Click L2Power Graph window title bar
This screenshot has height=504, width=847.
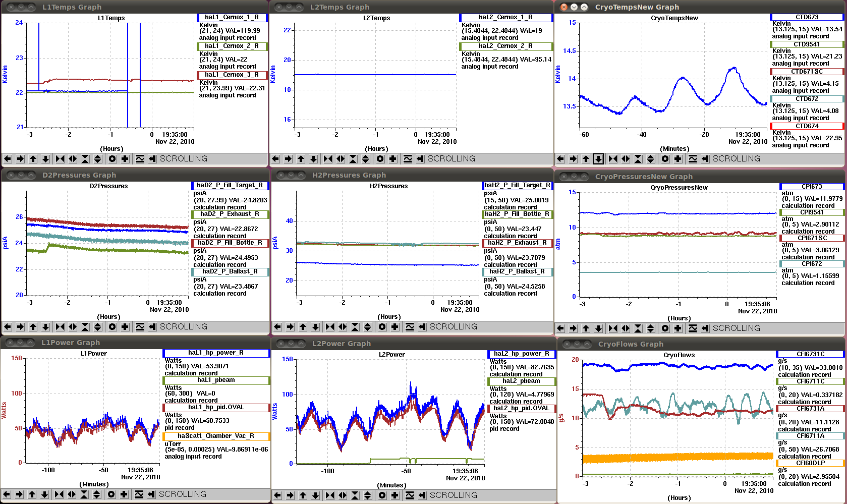click(414, 344)
